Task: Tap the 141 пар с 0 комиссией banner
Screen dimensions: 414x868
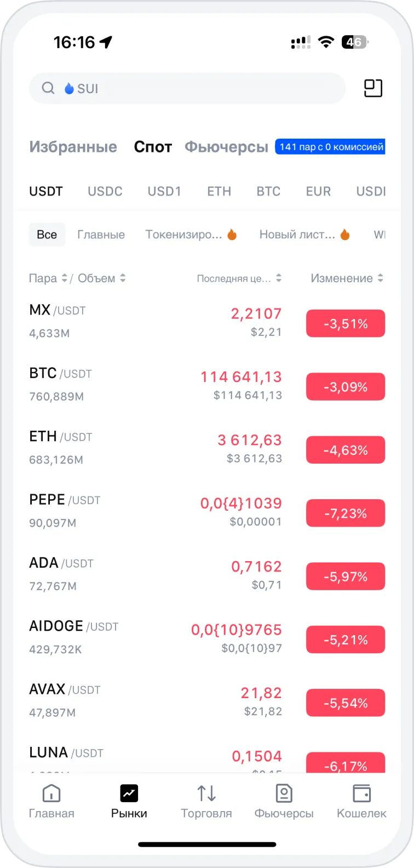Action: click(330, 147)
